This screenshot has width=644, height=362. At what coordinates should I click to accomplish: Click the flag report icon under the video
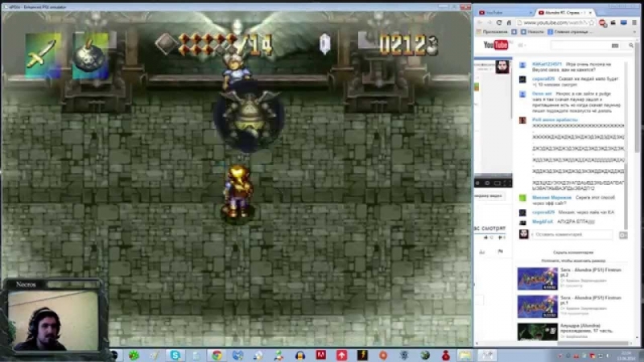(500, 252)
